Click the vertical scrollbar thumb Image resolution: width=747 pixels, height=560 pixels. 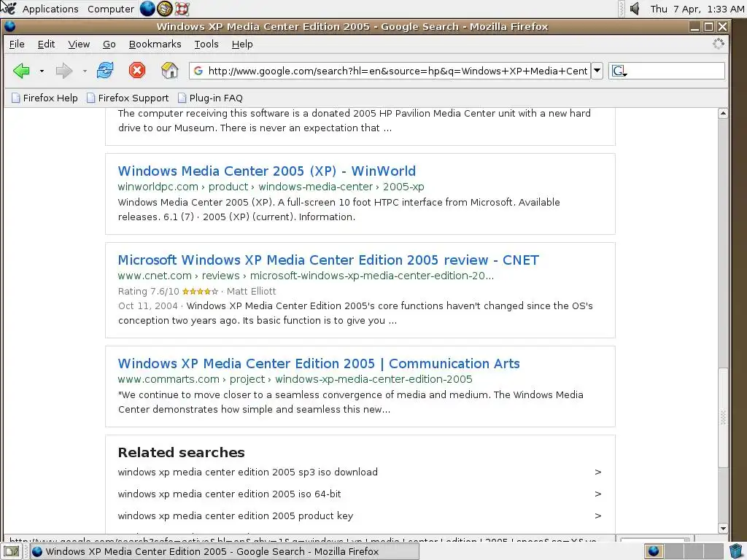click(723, 417)
